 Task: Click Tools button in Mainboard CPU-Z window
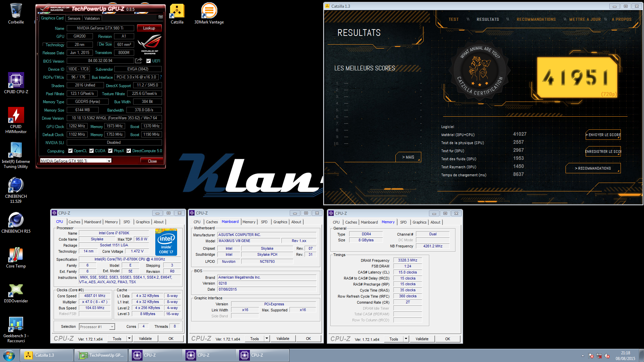(x=255, y=339)
